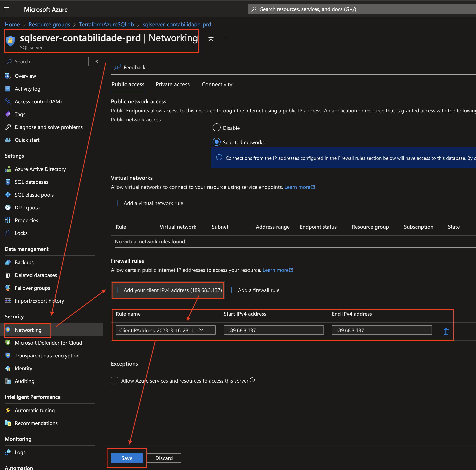476x470 pixels.
Task: Open the hamburger portal menu
Action: (7, 9)
